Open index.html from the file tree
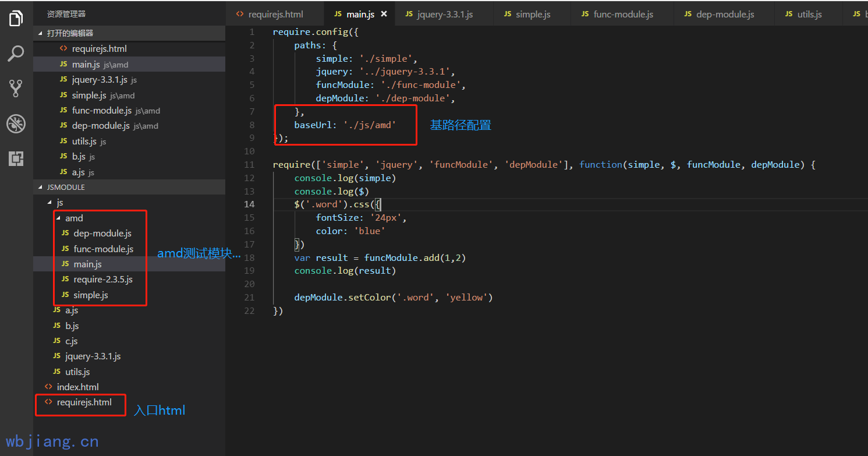 tap(77, 387)
